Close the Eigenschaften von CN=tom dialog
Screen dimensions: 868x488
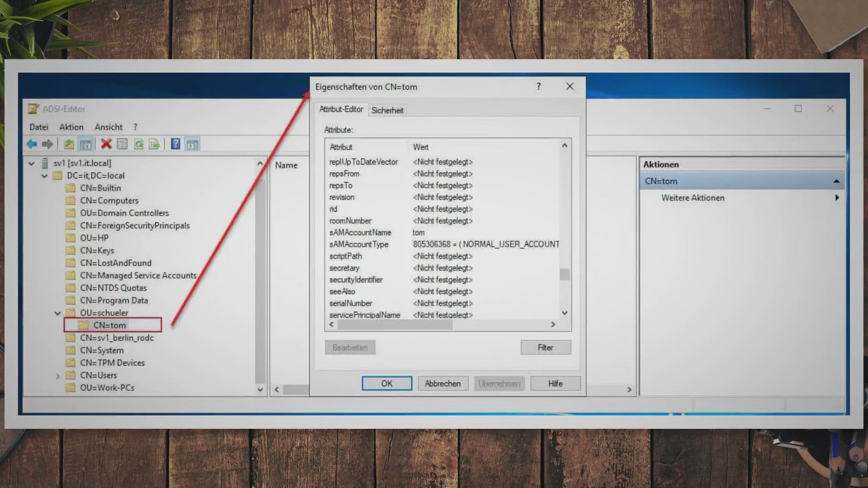[570, 86]
